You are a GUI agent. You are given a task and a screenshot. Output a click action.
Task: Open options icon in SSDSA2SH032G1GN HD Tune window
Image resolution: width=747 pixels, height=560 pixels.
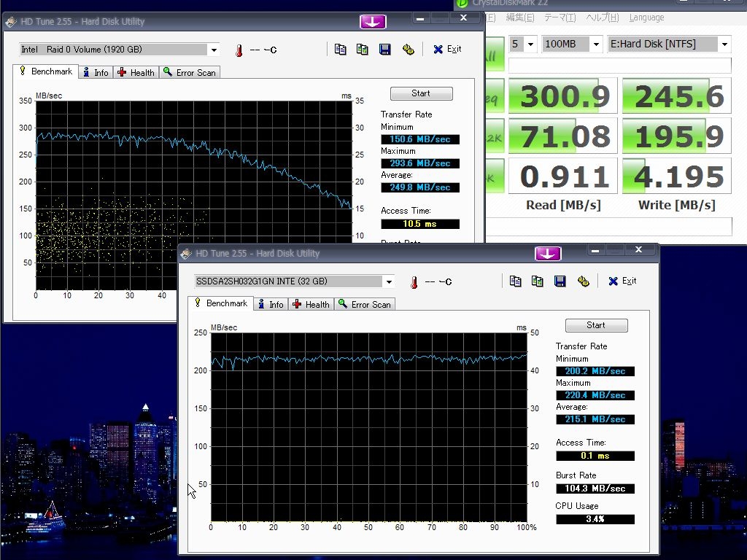(584, 281)
